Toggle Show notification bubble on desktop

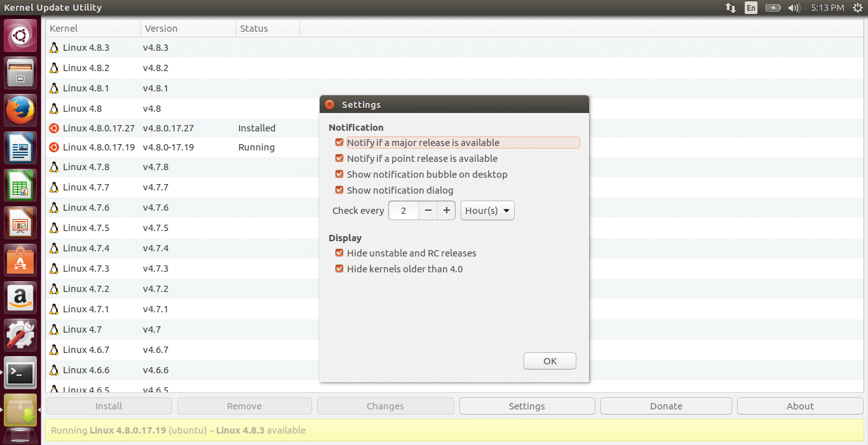pos(340,175)
